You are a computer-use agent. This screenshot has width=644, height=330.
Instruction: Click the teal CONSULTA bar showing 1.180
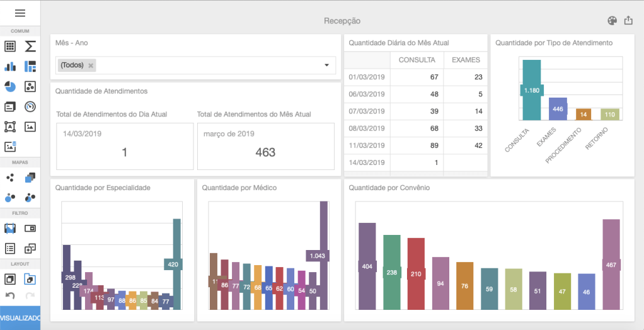pyautogui.click(x=531, y=90)
